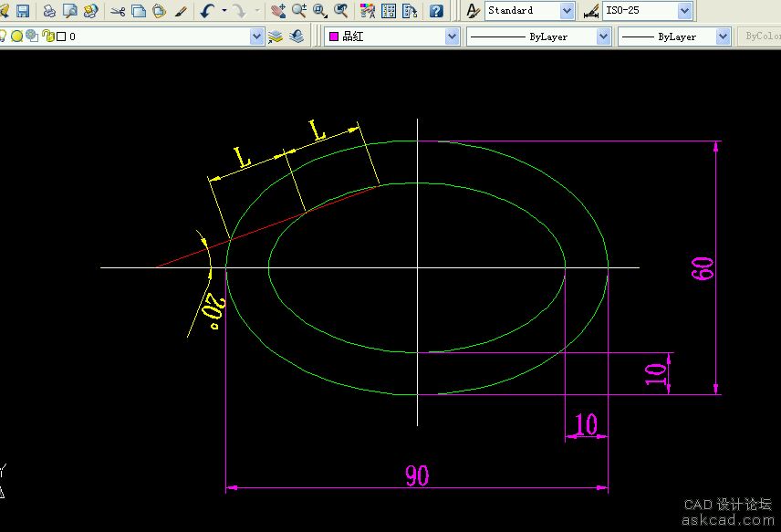Save the drawing with the floppy disk icon

tap(23, 10)
